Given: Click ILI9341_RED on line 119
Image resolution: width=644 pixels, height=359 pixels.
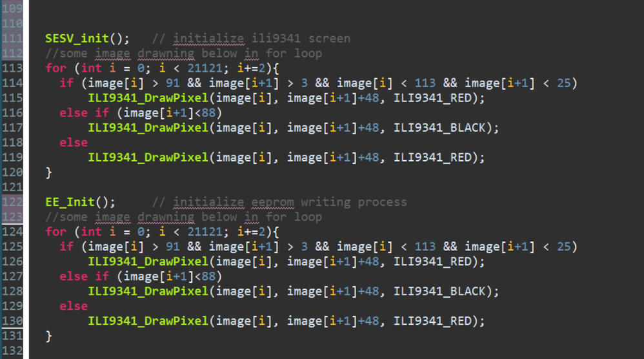Looking at the screenshot, I should (x=432, y=157).
